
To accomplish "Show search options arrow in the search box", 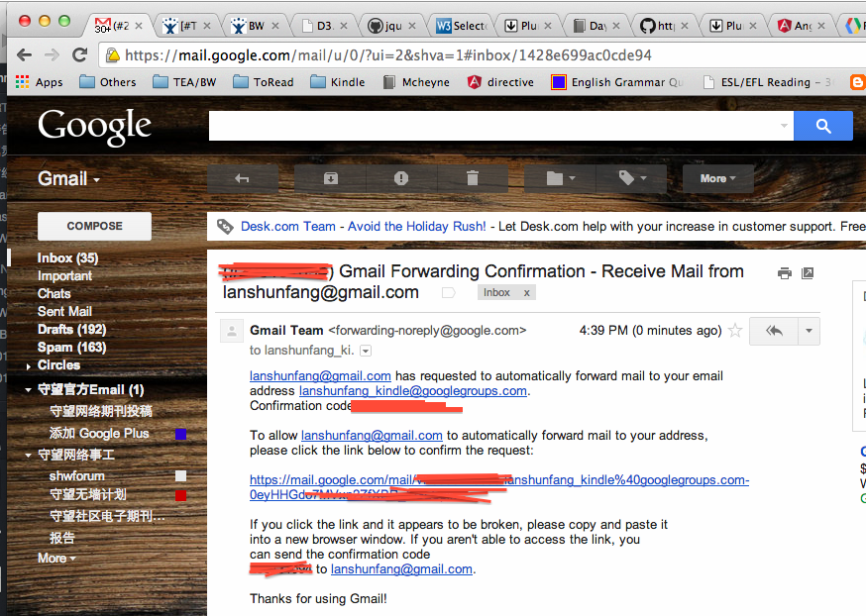I will coord(784,126).
